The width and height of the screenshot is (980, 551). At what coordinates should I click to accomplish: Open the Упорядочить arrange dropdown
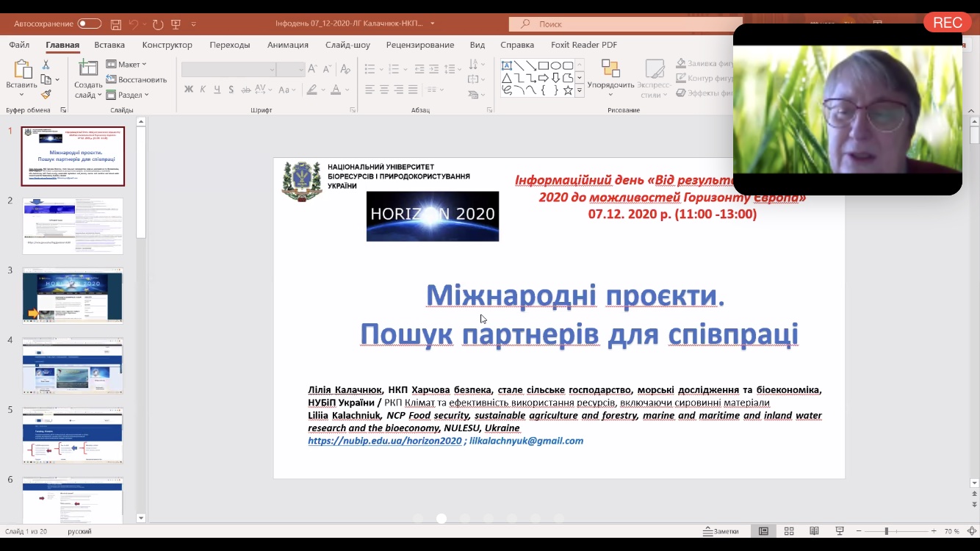click(x=610, y=79)
